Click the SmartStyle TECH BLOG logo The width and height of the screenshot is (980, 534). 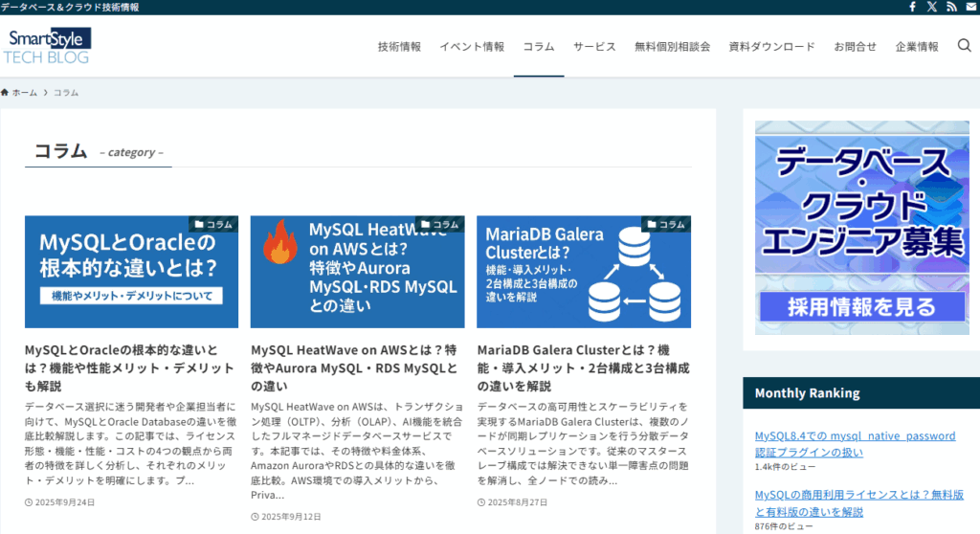[47, 46]
